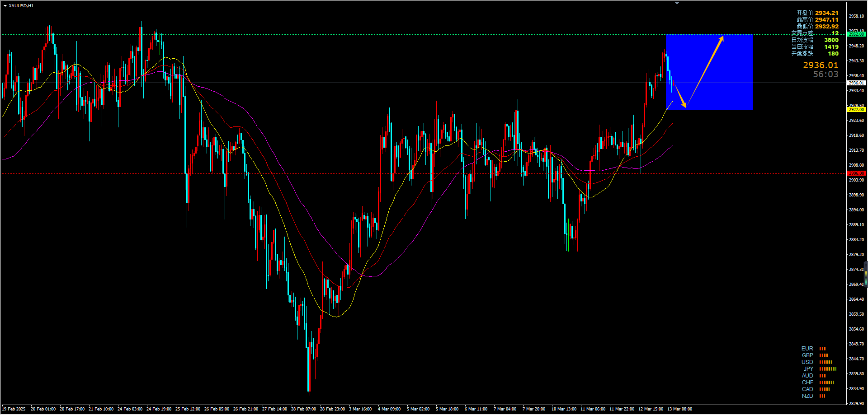Click the 7 Mar 20:00 time label
Image resolution: width=868 pixels, height=415 pixels.
pos(534,409)
